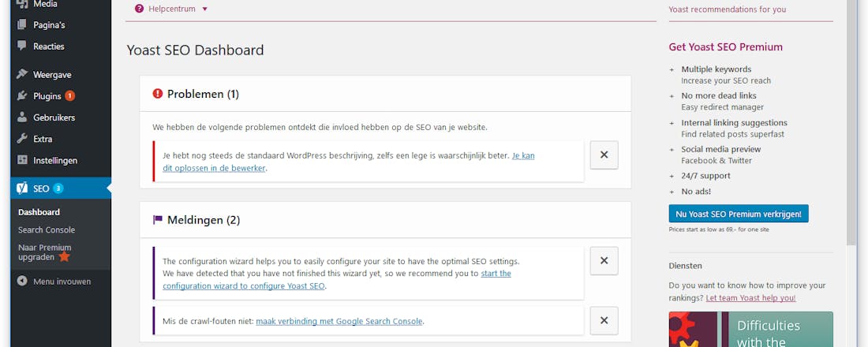Open Reacties in the sidebar

tap(61, 47)
